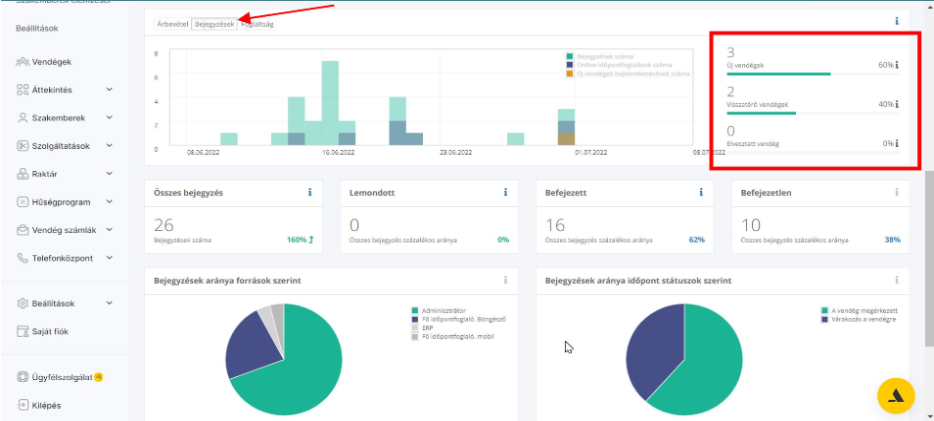Click the Ügyfélszolgálat headset icon in sidebar
This screenshot has width=934, height=421.
(23, 377)
